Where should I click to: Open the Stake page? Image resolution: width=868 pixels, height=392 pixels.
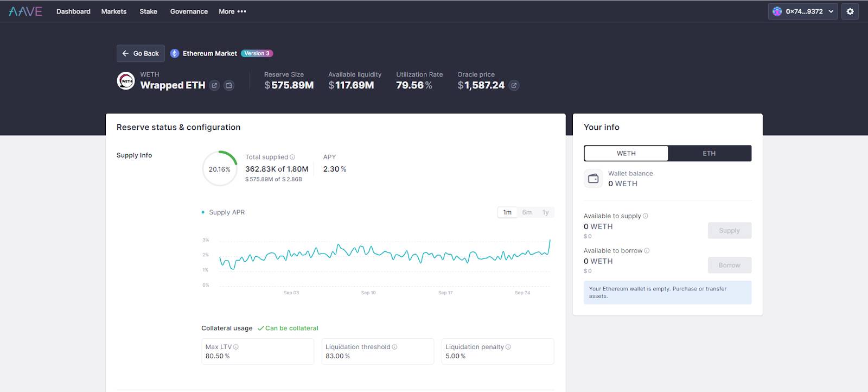click(x=148, y=11)
